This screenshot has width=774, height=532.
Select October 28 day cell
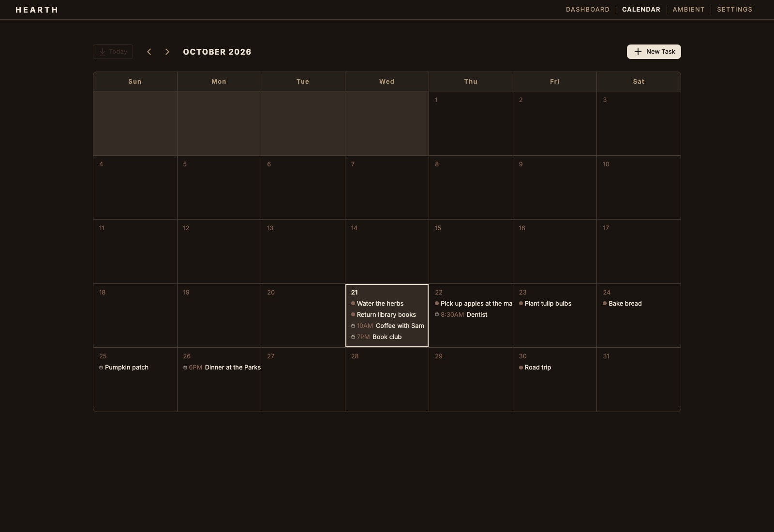(x=387, y=380)
